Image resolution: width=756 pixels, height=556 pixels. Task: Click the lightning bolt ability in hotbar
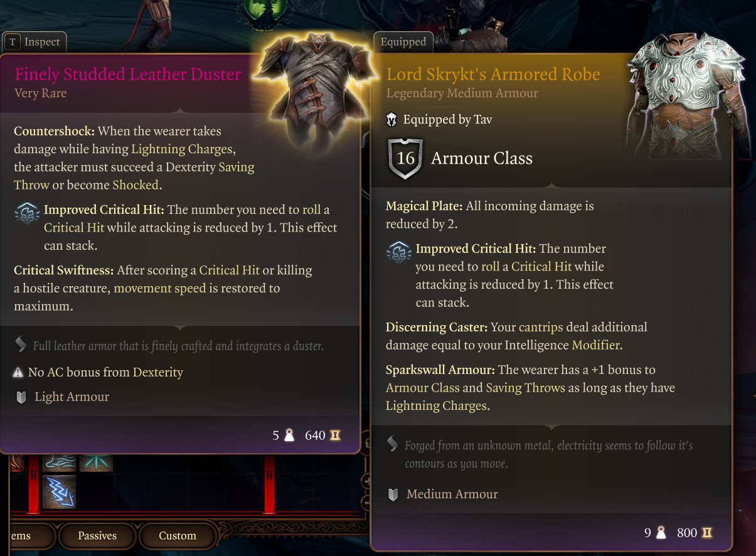click(x=59, y=491)
